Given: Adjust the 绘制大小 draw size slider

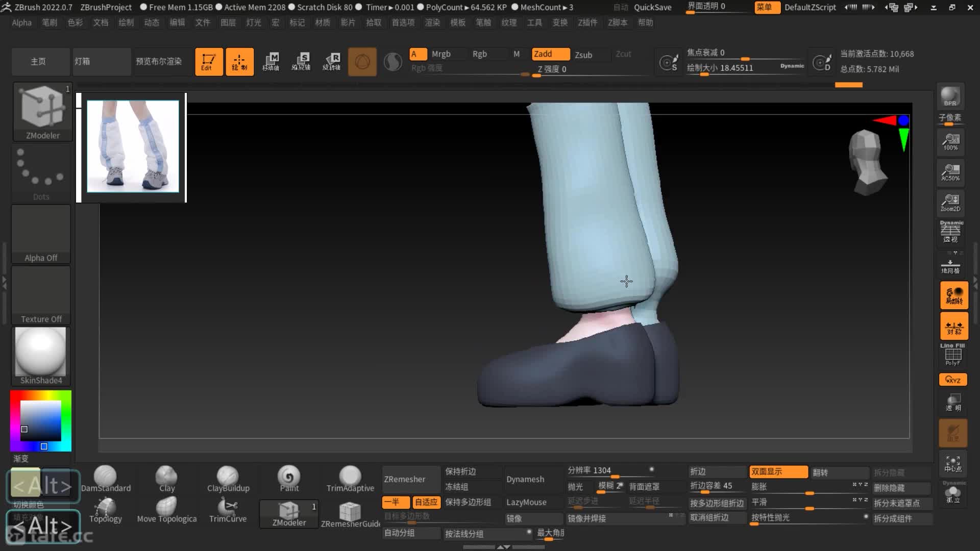Looking at the screenshot, I should (745, 68).
